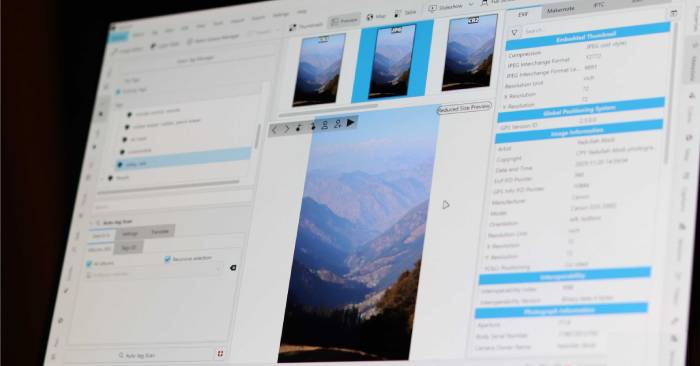Viewport: 700px width, 366px height.
Task: Open the Settings tab in Auto-tag Scan
Action: click(x=130, y=233)
